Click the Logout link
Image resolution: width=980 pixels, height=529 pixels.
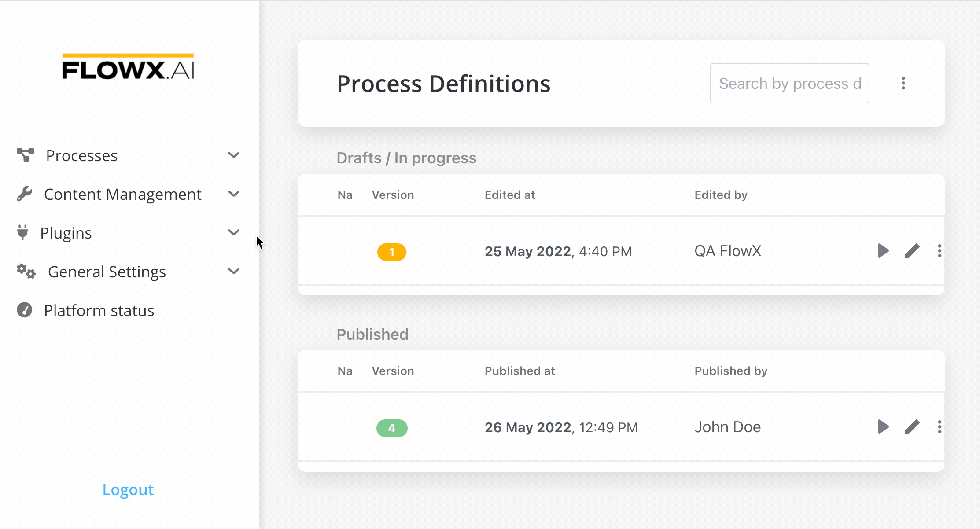click(x=128, y=489)
